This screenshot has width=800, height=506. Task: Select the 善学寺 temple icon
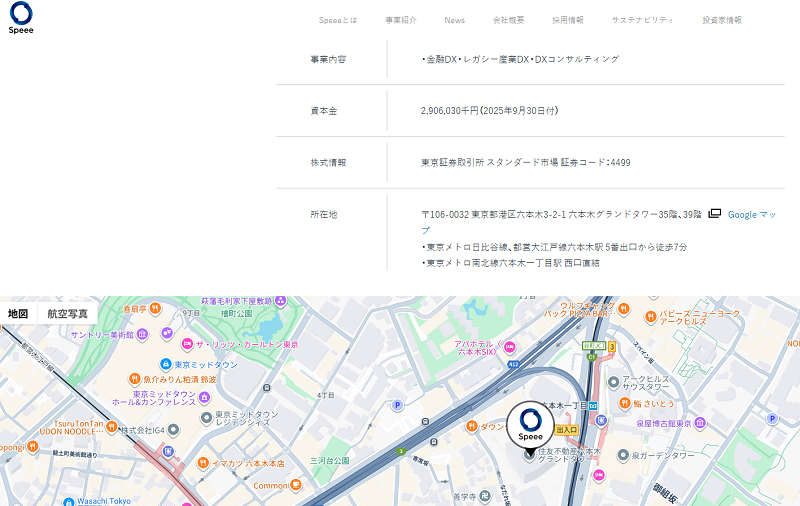click(485, 496)
